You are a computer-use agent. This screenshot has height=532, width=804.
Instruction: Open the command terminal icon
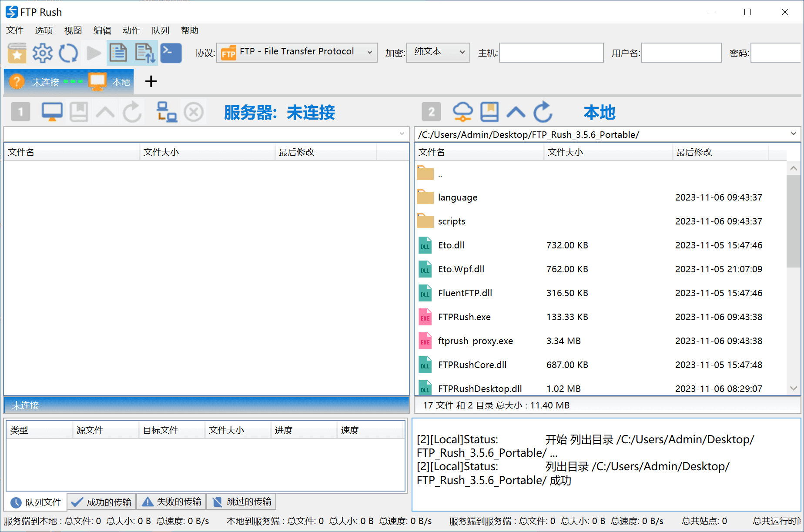point(171,53)
